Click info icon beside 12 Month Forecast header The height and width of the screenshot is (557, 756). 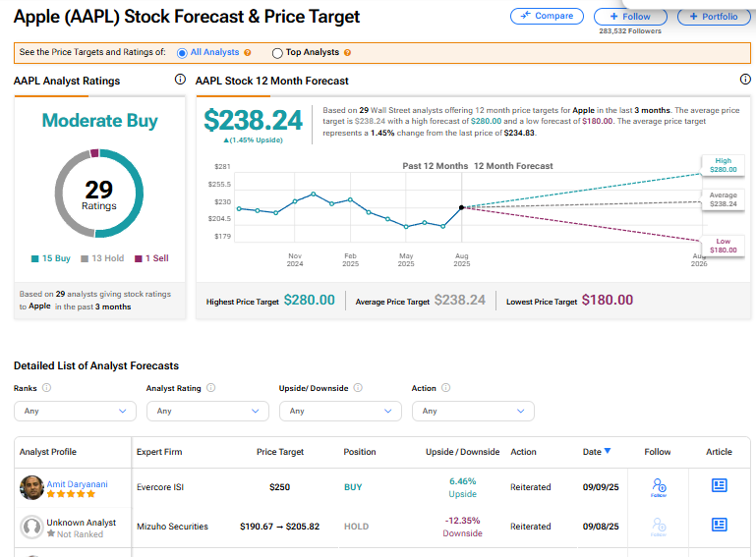tap(744, 80)
